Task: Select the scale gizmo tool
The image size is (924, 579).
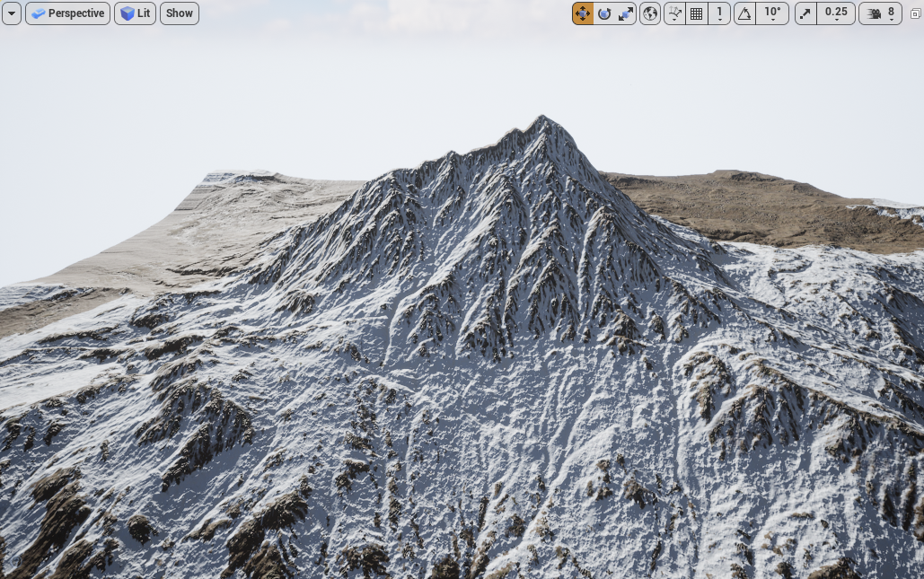Action: [x=626, y=13]
